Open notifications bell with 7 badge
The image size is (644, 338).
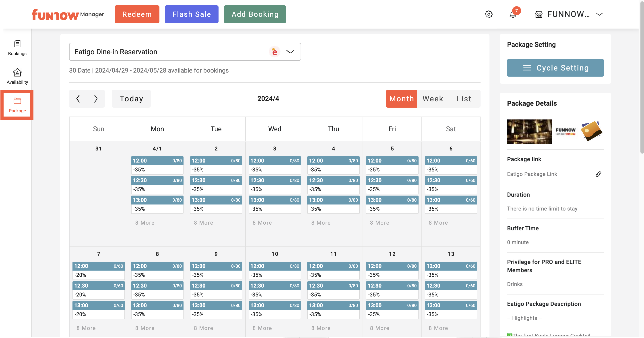513,14
